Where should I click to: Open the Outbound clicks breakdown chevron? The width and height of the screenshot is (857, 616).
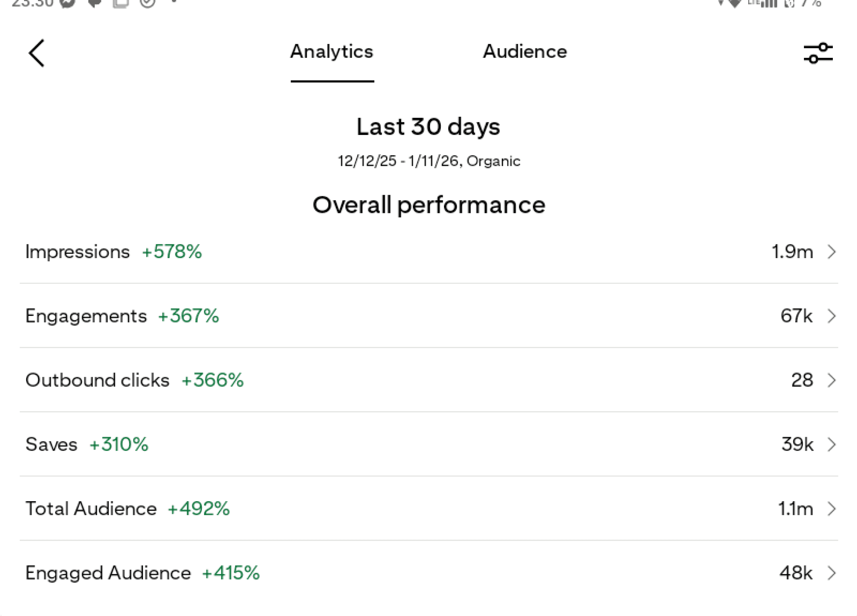pyautogui.click(x=832, y=380)
